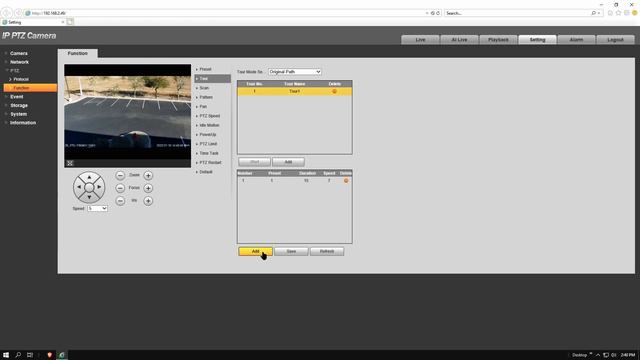
Task: Expand the Camera section in the sidebar
Action: (x=19, y=53)
